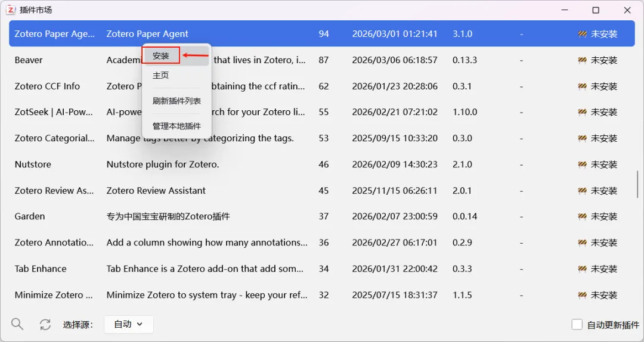Click date 2026/03/06 06:18:57
The width and height of the screenshot is (644, 342).
click(x=395, y=60)
